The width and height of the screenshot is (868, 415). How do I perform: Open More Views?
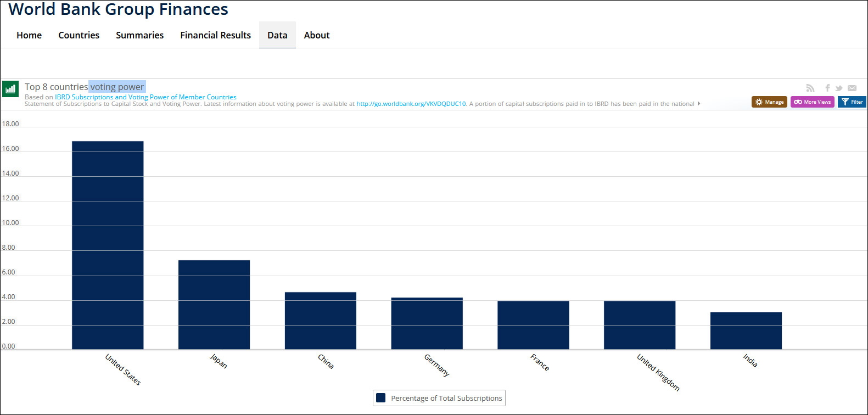813,102
